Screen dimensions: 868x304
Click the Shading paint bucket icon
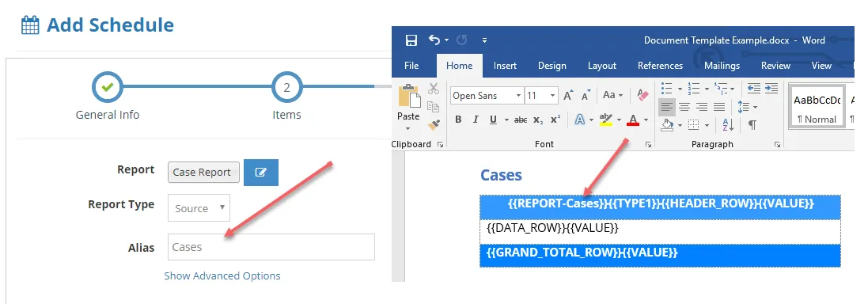pos(668,125)
